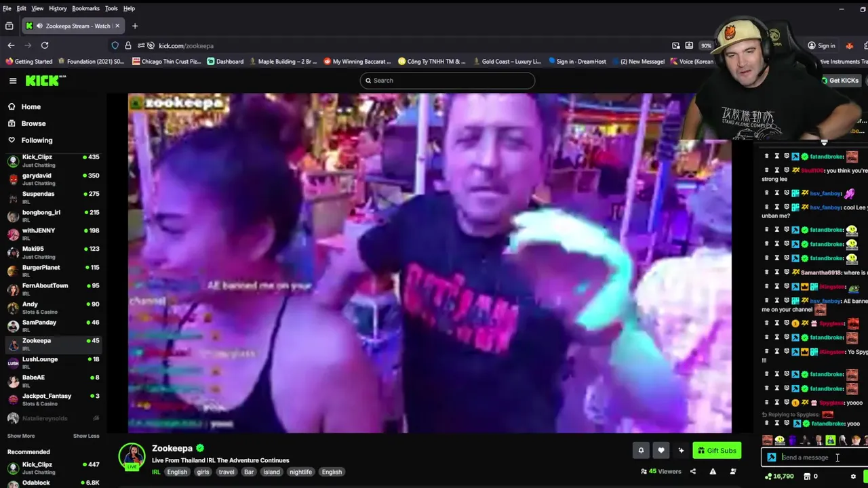The width and height of the screenshot is (868, 488).
Task: Follow Zookeepa with the heart icon
Action: click(x=661, y=450)
